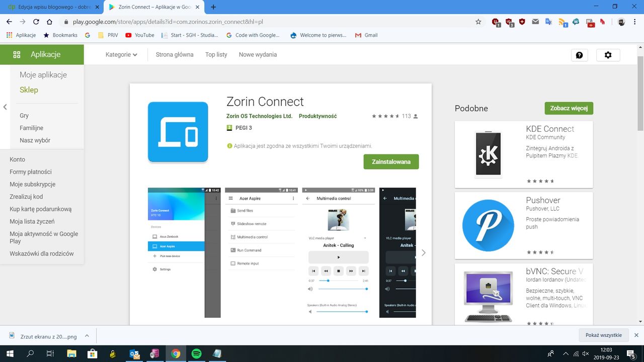Open the uMatrix extension icon with badge 3
Screen dimensions: 644x362
510,22
